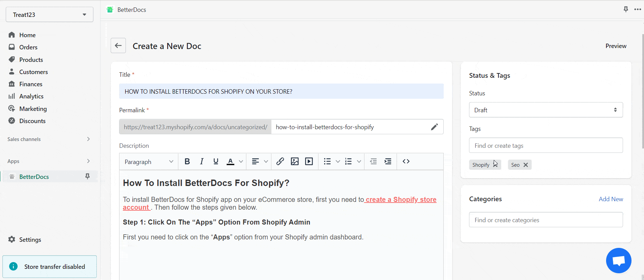This screenshot has width=644, height=280.
Task: Insert a video into the description
Action: point(309,161)
